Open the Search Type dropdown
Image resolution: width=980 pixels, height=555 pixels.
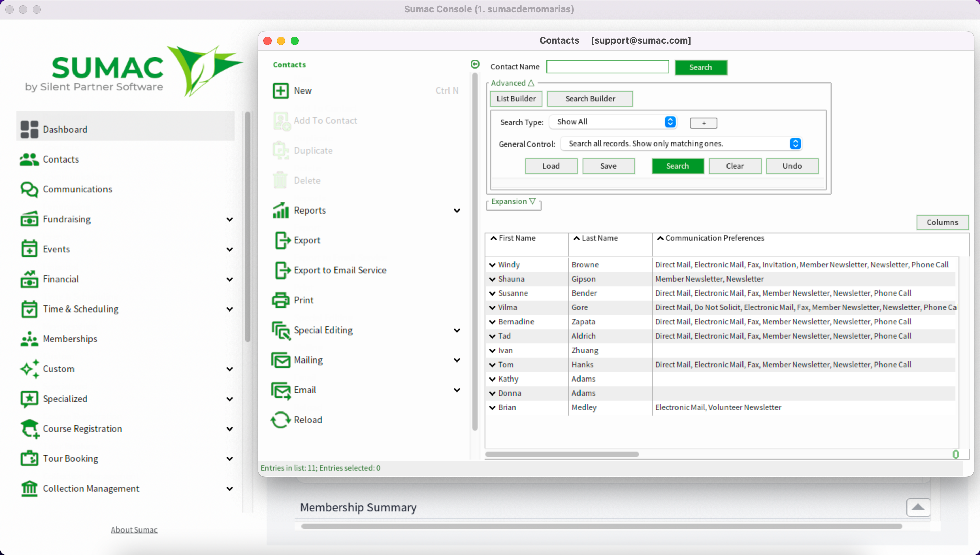(614, 122)
